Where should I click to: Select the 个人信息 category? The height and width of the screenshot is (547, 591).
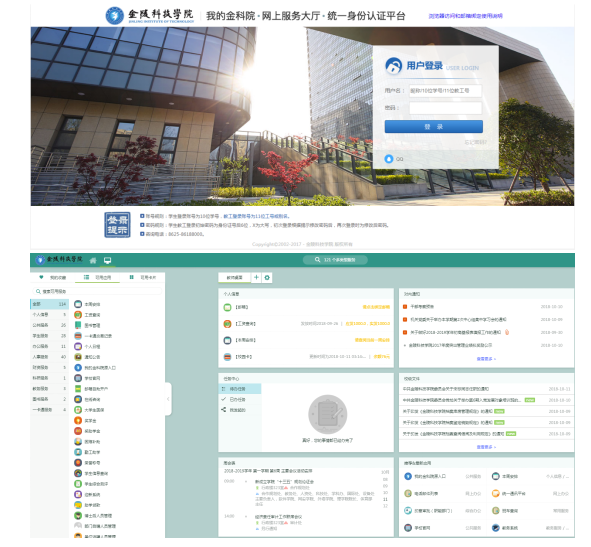[49, 314]
